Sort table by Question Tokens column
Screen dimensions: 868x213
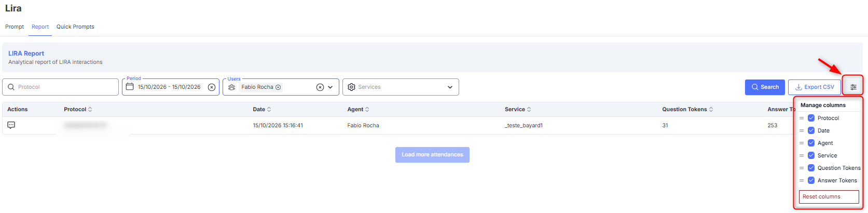tap(711, 110)
